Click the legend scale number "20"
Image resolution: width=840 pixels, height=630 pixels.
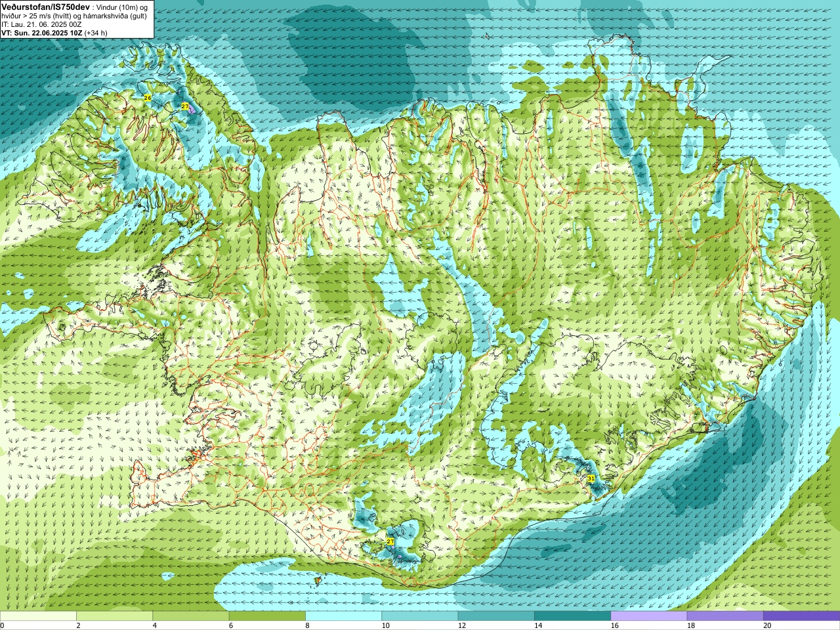pos(767,625)
